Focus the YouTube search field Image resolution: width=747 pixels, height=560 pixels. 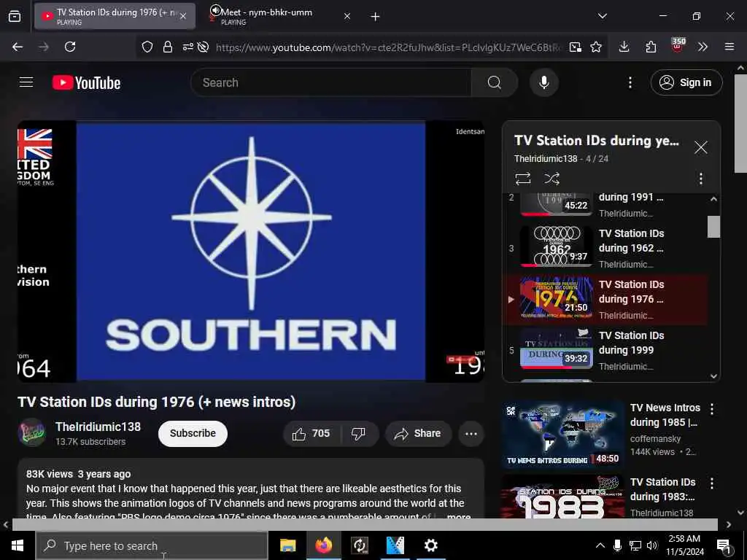point(331,82)
